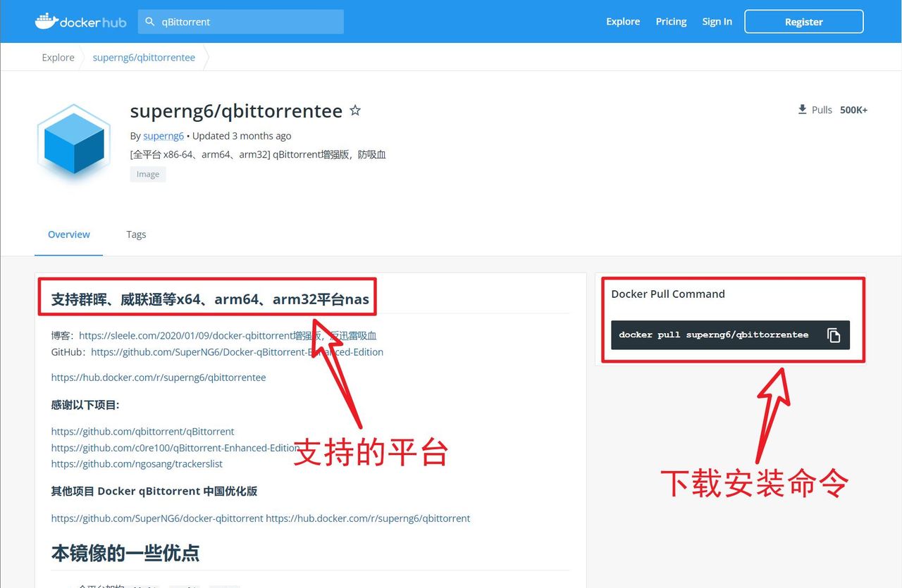Image resolution: width=902 pixels, height=588 pixels.
Task: Click the heading '本镜像的一些优点'
Action: [125, 553]
